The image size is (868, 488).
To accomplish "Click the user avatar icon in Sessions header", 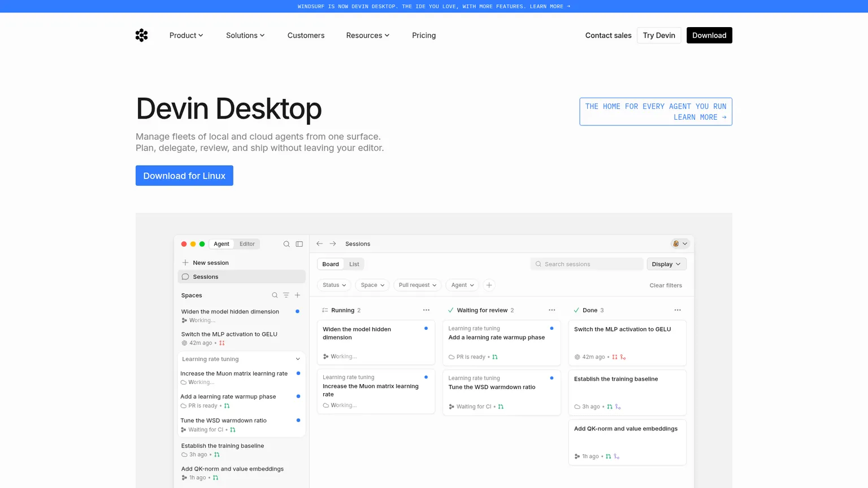I will click(x=676, y=244).
